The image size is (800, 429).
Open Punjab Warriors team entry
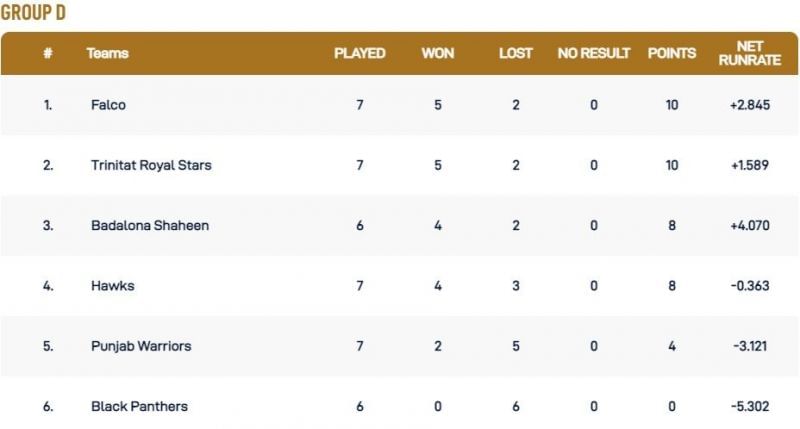coord(141,346)
